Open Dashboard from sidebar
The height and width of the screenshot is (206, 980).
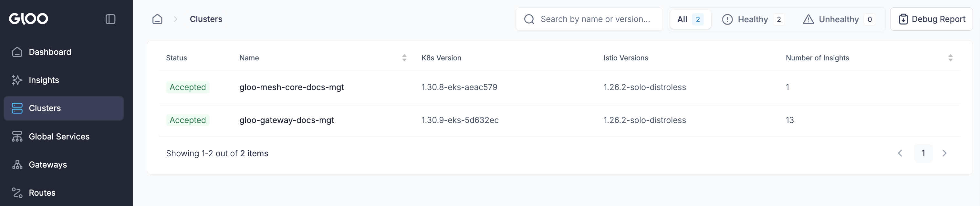coord(64,52)
